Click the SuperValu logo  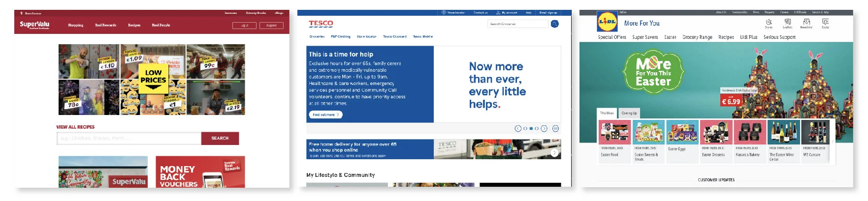click(34, 25)
